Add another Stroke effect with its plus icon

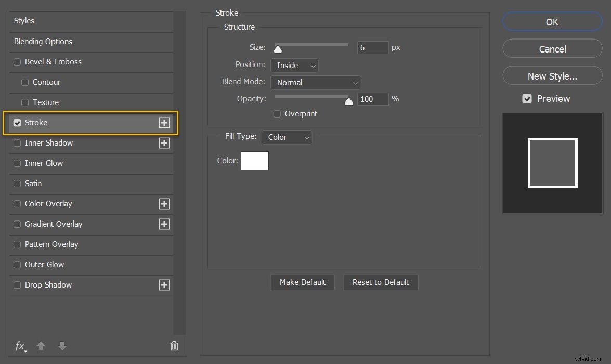[x=164, y=123]
